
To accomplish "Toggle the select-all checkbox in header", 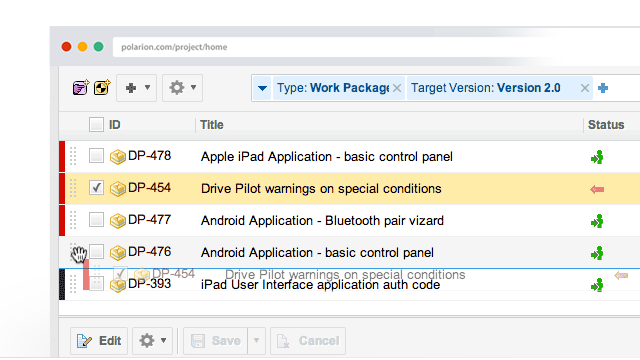I will click(x=96, y=124).
